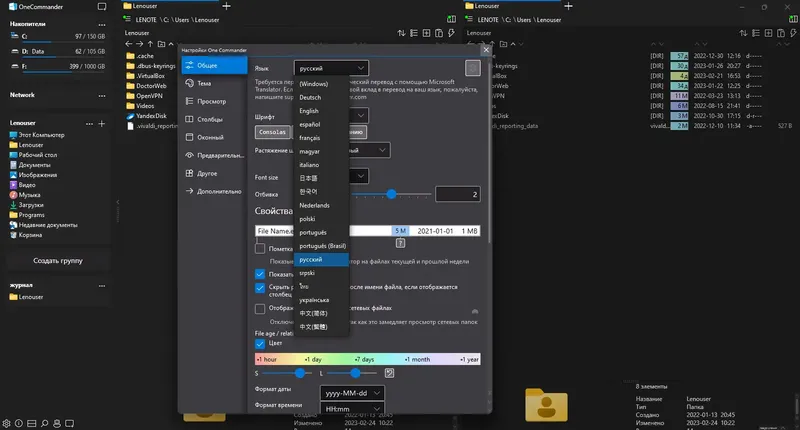Open the Font size dropdown arrow
The image size is (800, 430).
pos(361,176)
